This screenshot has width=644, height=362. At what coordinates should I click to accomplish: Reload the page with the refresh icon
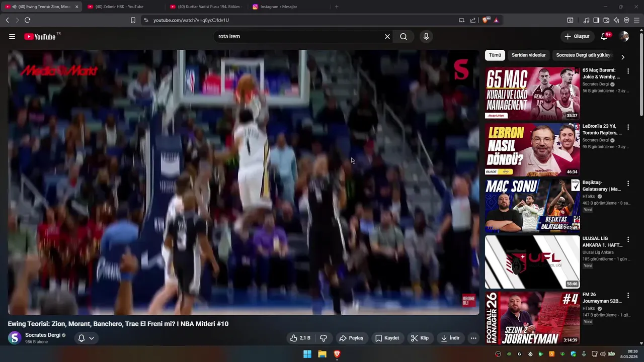(x=27, y=20)
